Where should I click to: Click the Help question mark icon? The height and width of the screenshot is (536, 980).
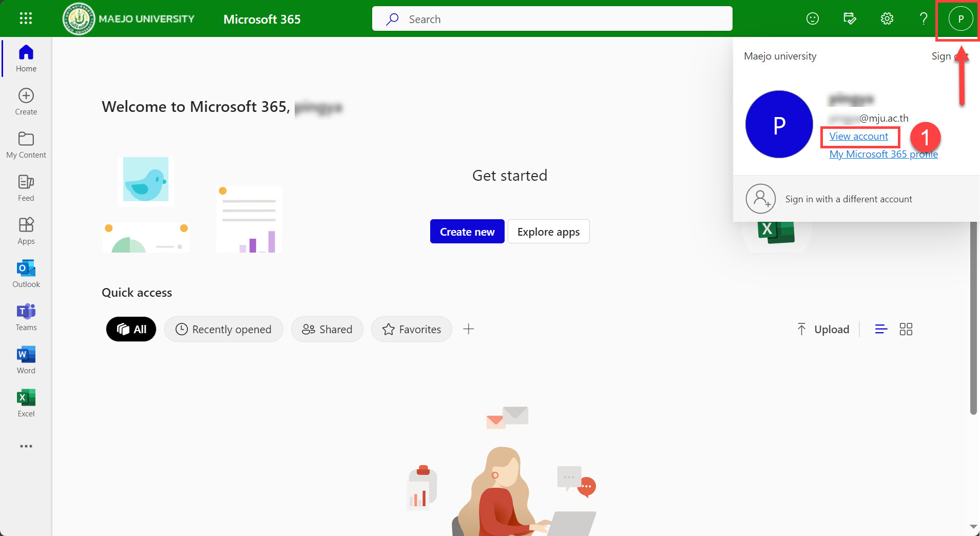923,19
